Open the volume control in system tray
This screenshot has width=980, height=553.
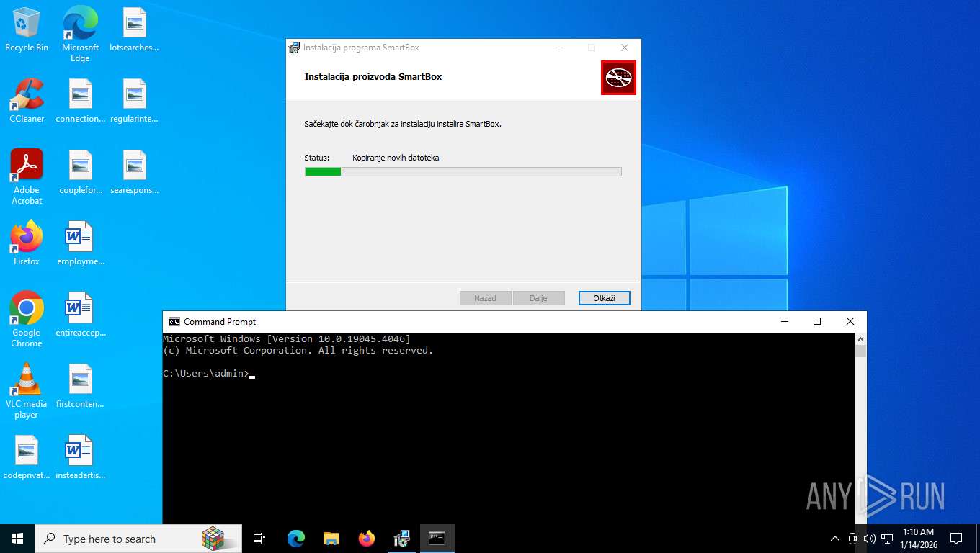click(x=870, y=539)
